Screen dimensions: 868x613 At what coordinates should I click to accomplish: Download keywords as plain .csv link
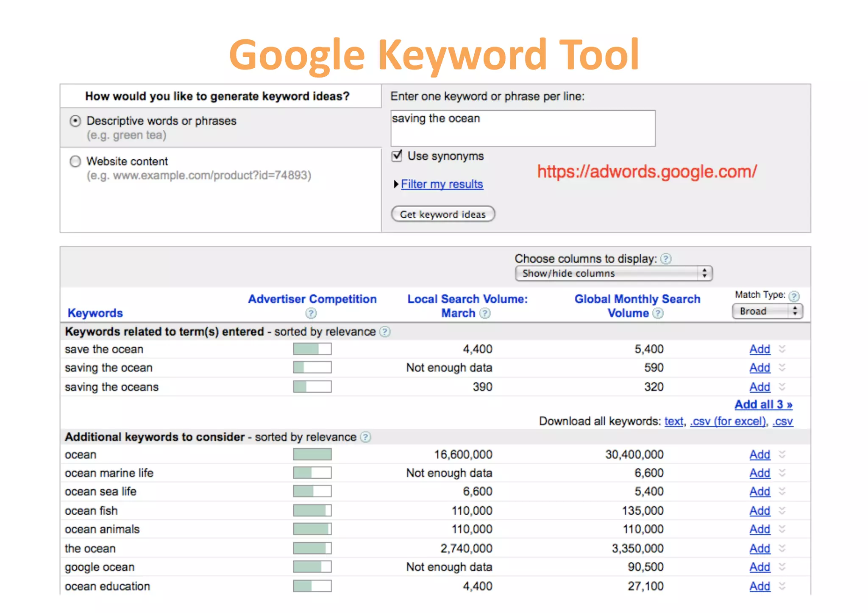(782, 422)
